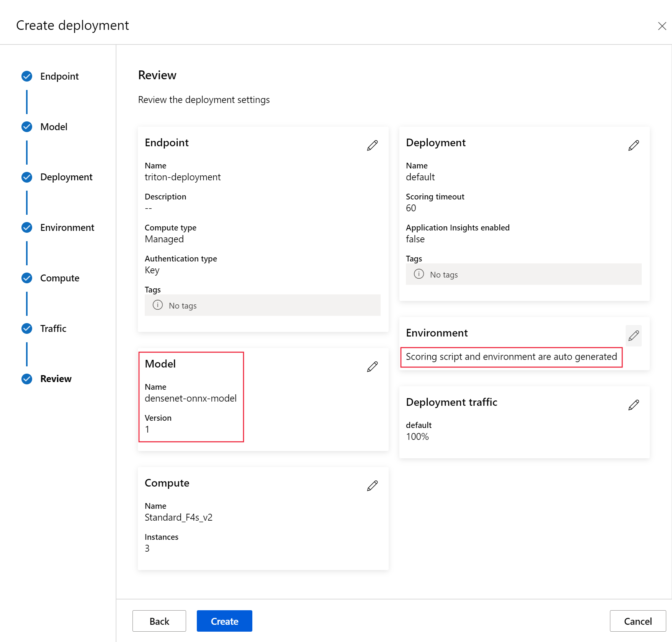
Task: Select the Traffic wizard step
Action: [53, 328]
